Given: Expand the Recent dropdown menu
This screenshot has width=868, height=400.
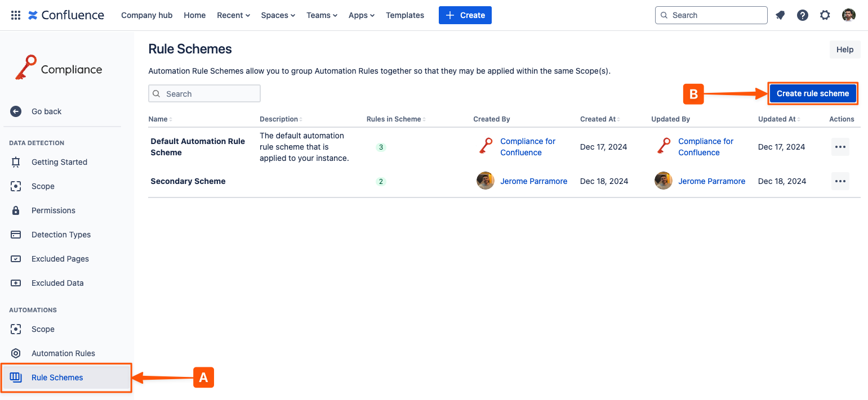Looking at the screenshot, I should [233, 15].
